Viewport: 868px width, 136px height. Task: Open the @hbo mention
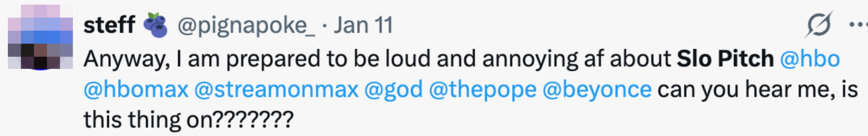[810, 59]
